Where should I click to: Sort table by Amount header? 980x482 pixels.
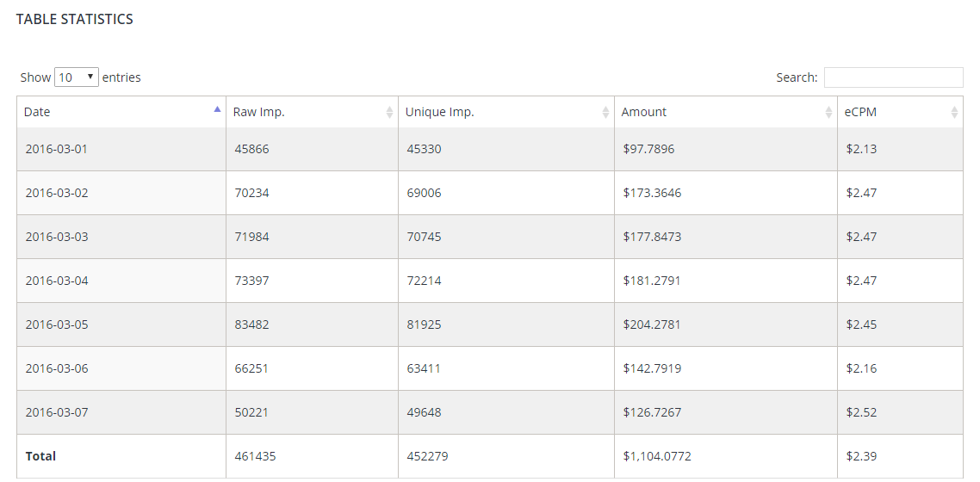click(x=643, y=112)
